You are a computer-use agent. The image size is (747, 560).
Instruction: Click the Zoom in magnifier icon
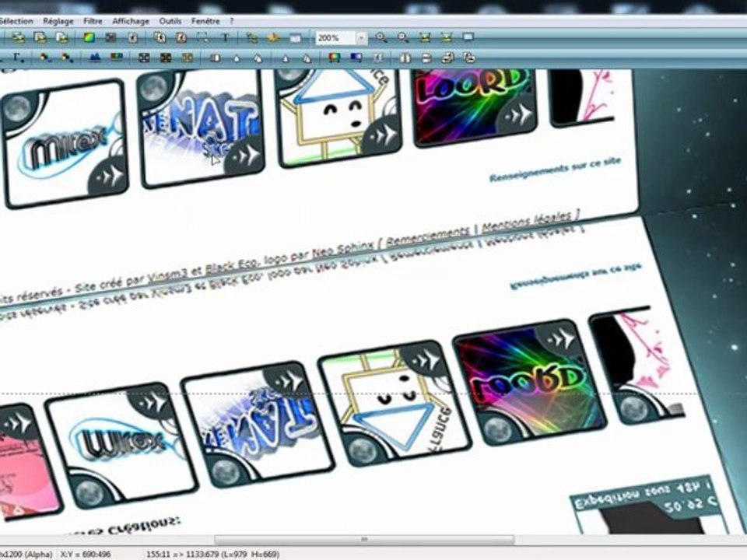point(381,37)
